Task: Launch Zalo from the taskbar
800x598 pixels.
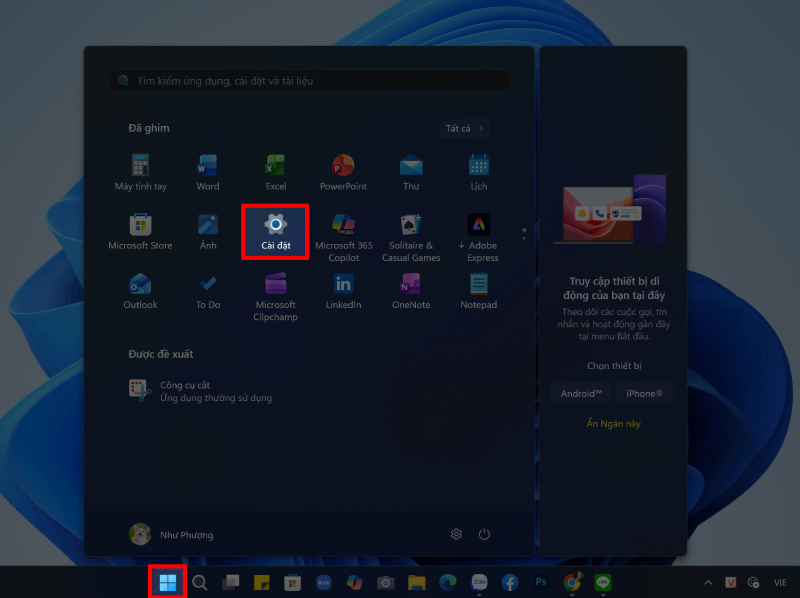Action: coord(478,582)
